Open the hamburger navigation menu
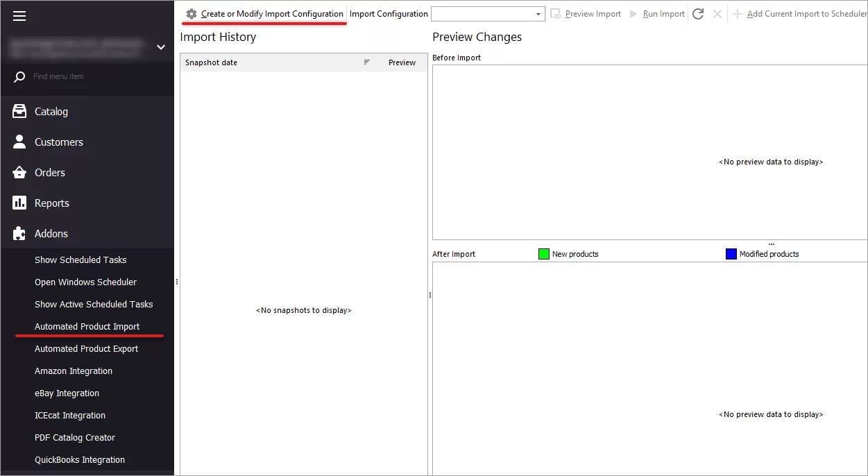This screenshot has width=868, height=476. coord(19,15)
